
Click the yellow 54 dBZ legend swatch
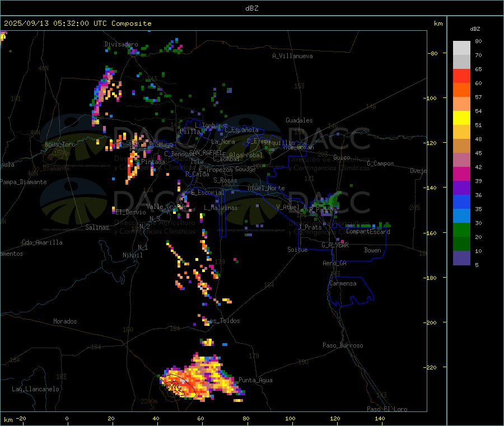(x=461, y=118)
